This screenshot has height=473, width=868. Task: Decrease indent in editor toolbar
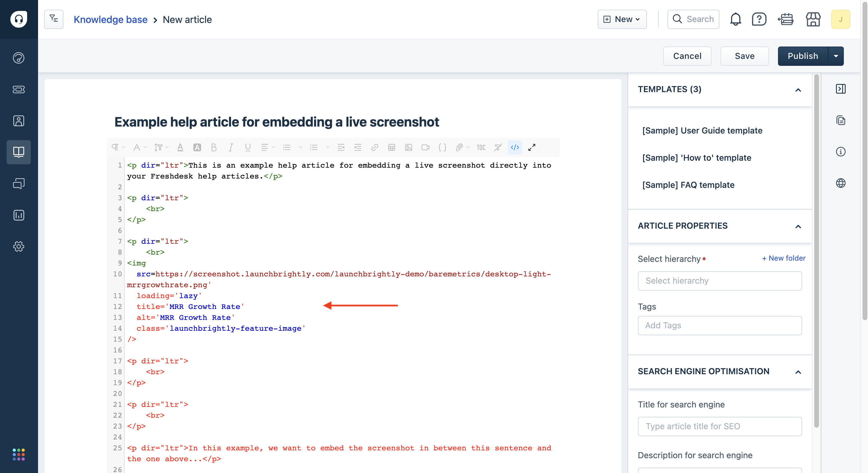[341, 147]
